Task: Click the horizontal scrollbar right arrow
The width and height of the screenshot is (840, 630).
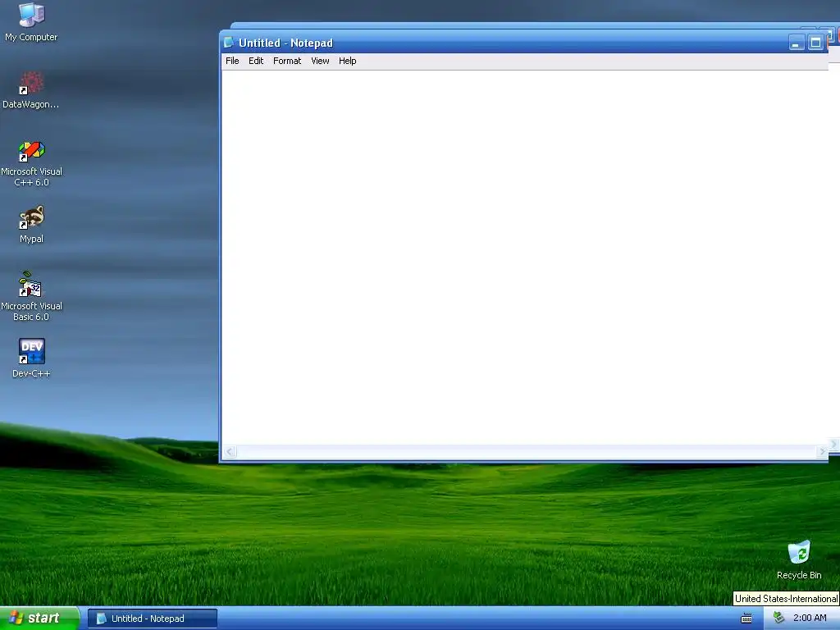Action: (x=822, y=452)
